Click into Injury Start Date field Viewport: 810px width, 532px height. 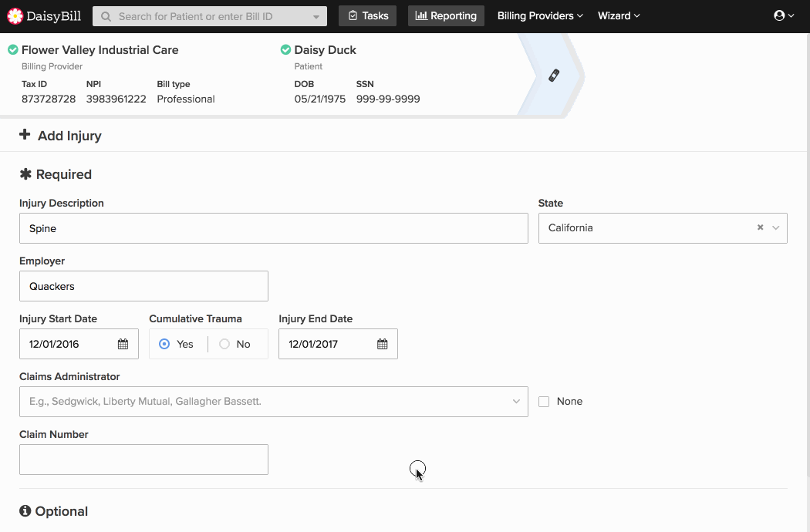click(79, 344)
